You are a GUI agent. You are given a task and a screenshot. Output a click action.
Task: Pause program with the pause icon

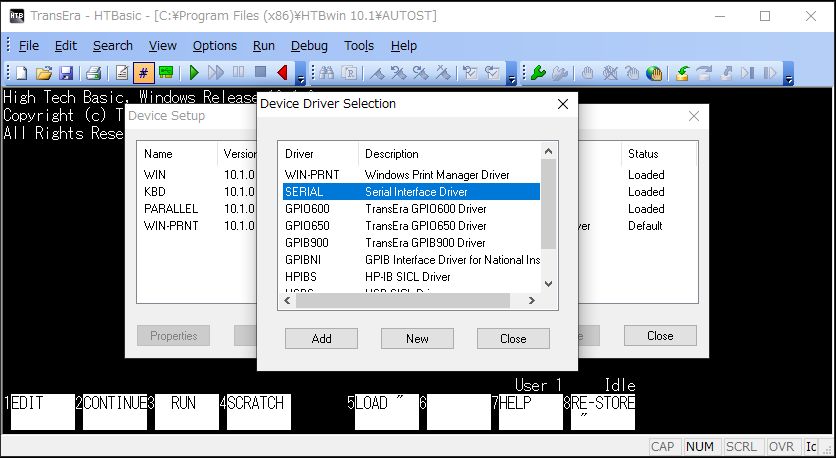pyautogui.click(x=238, y=73)
